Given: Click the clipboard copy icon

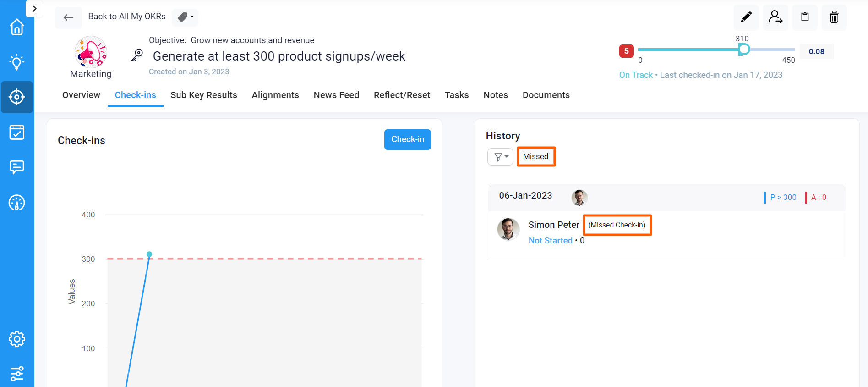Looking at the screenshot, I should click(x=805, y=17).
